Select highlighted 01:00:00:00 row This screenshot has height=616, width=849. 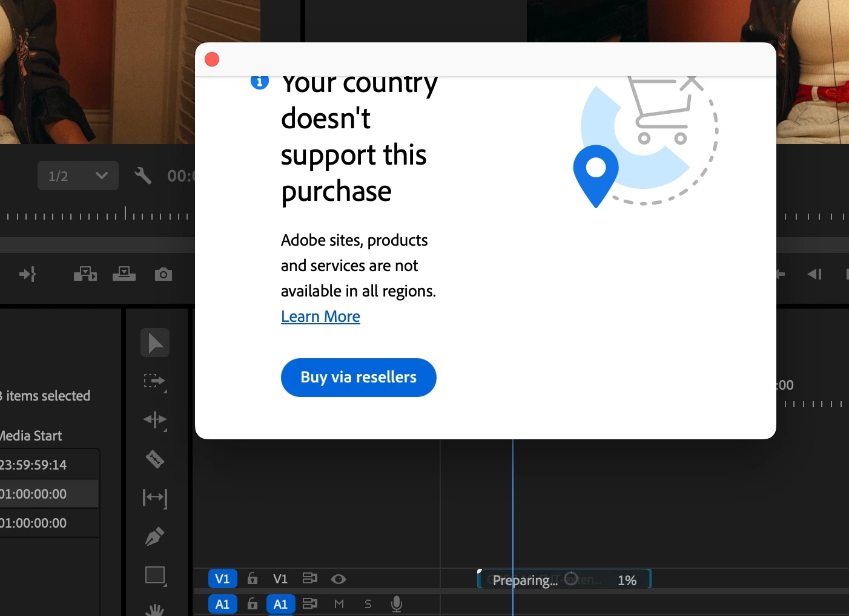click(49, 494)
